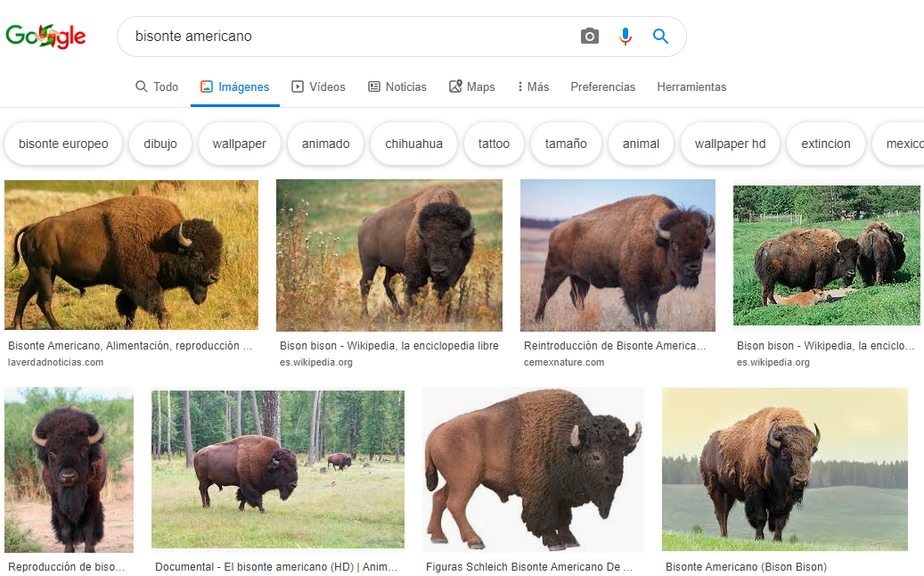Choose the 'animado' chip
924x576 pixels.
326,144
